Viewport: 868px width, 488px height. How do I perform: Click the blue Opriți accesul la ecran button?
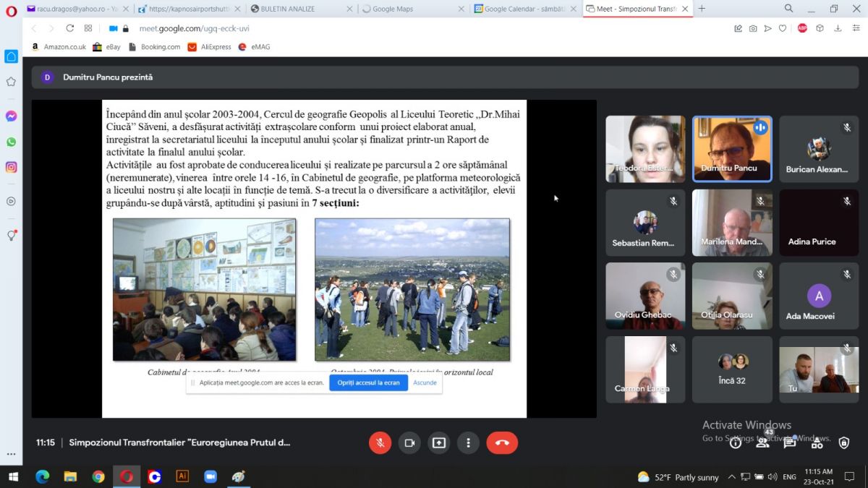click(x=368, y=382)
